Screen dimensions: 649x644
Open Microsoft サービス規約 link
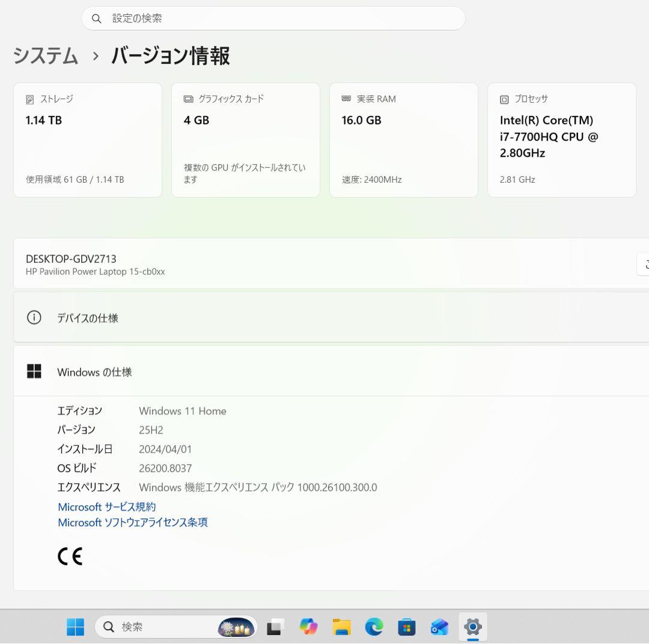107,507
